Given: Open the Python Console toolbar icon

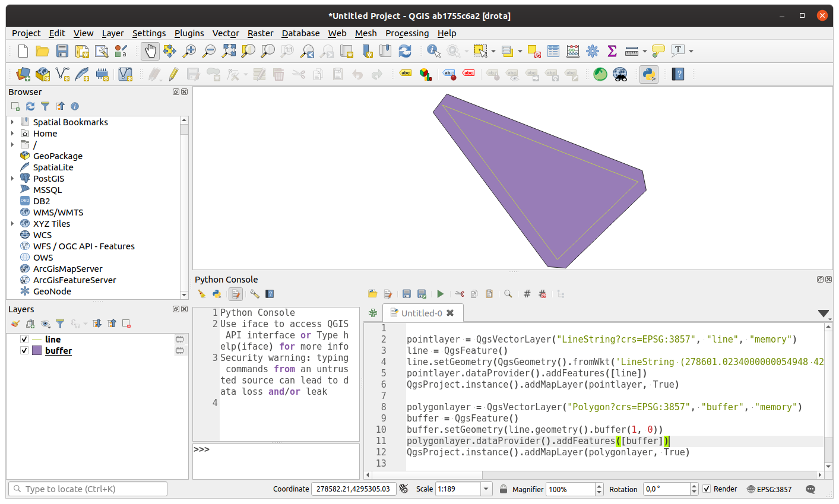Looking at the screenshot, I should (648, 74).
